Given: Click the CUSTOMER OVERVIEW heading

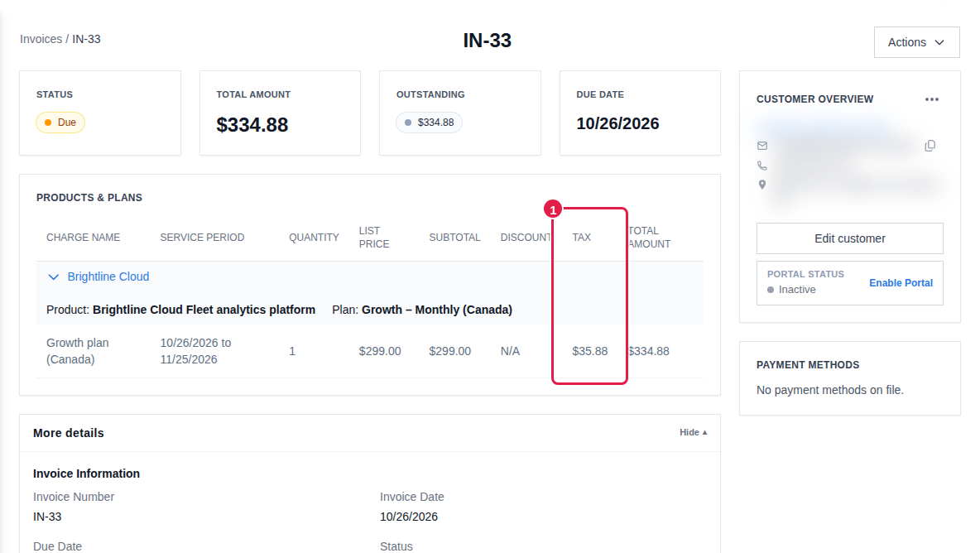Looking at the screenshot, I should pyautogui.click(x=814, y=99).
